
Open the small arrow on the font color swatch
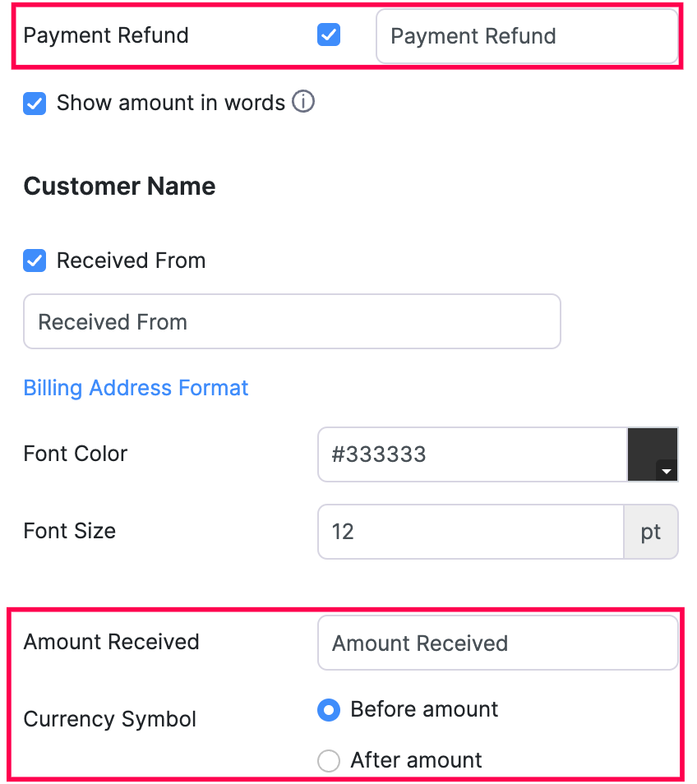click(667, 471)
